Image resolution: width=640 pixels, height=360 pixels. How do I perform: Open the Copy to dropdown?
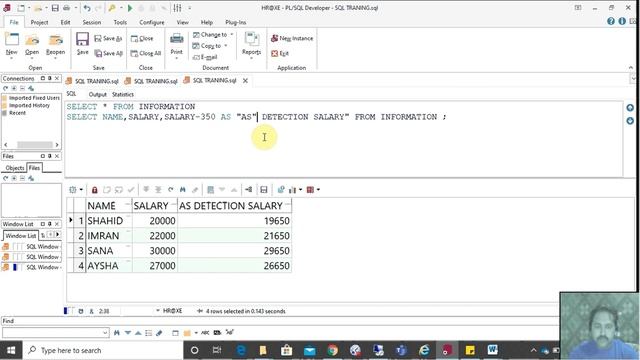(226, 46)
